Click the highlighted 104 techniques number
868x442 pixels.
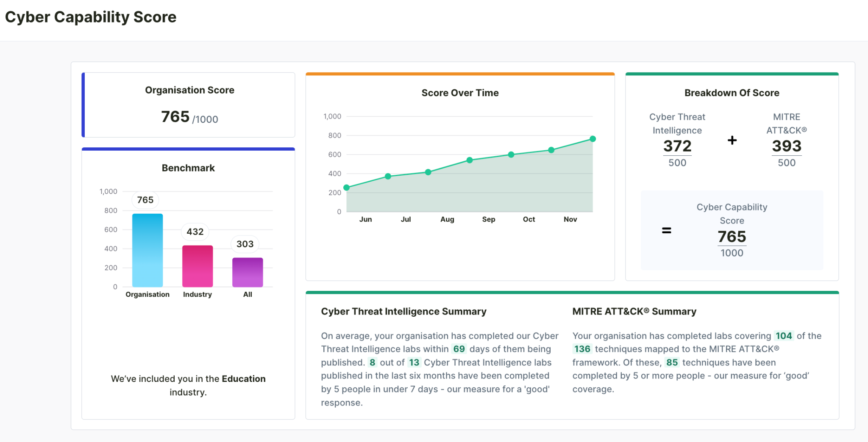click(784, 336)
